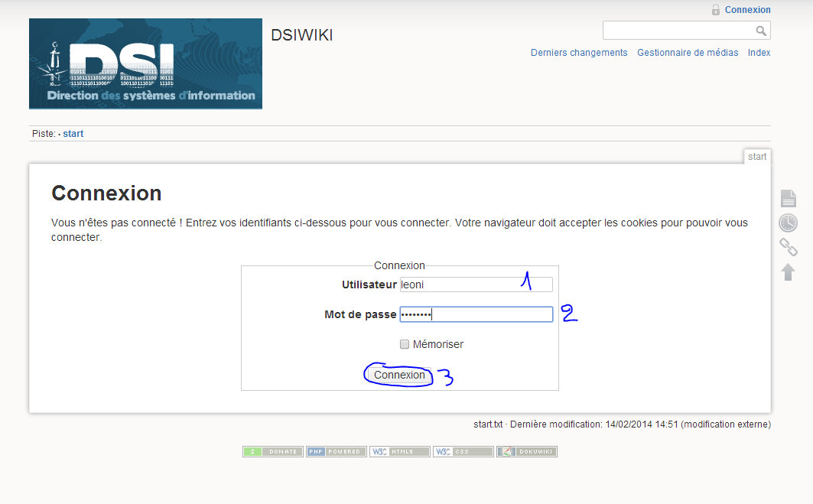Click the PHP Powered footer badge
813x504 pixels.
[337, 452]
